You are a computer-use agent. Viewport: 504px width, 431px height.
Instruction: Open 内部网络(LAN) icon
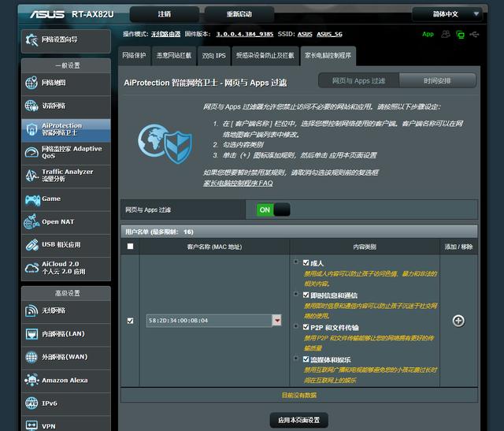[x=31, y=334]
